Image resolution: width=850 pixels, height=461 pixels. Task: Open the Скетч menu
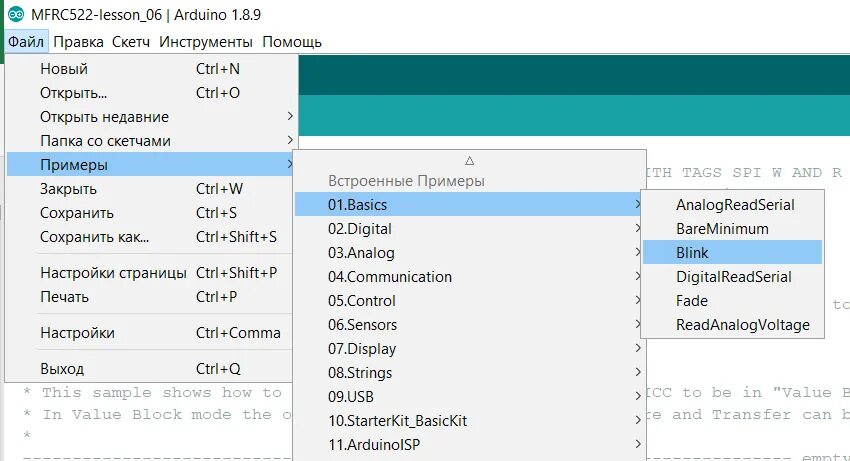pos(131,42)
